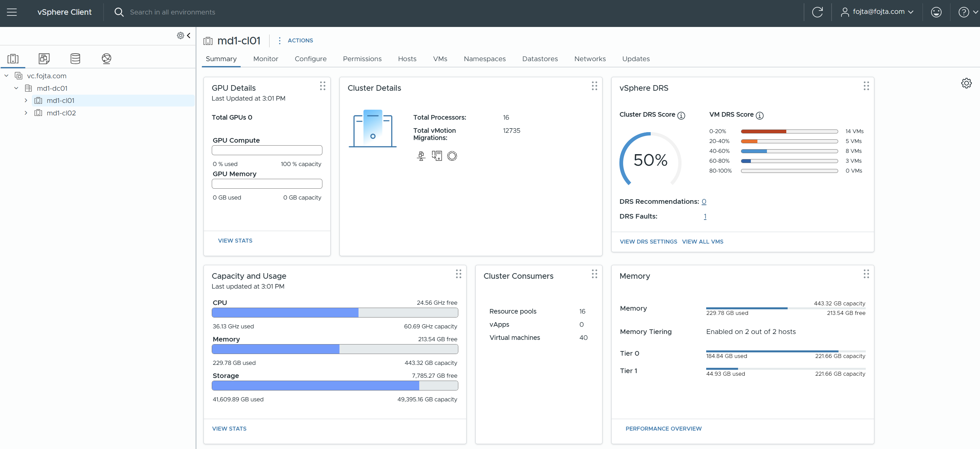This screenshot has height=449, width=980.
Task: Open summary page settings gear at right
Action: (x=966, y=83)
